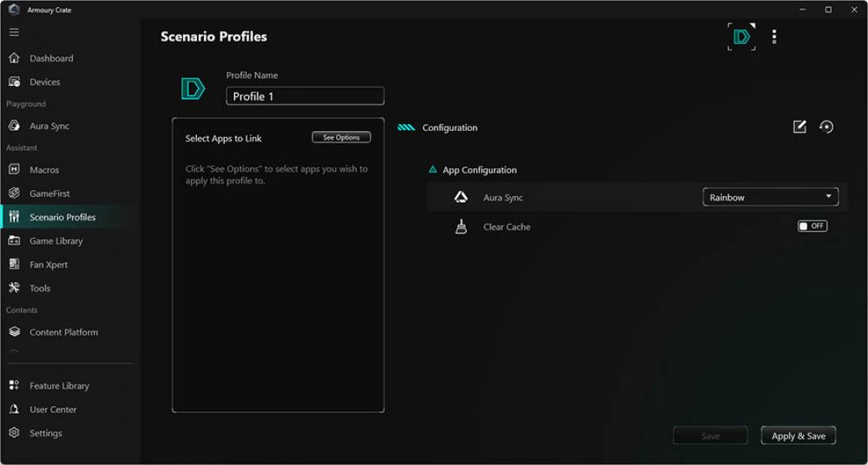Click the Profile Name input field
Image resolution: width=868 pixels, height=465 pixels.
(305, 96)
